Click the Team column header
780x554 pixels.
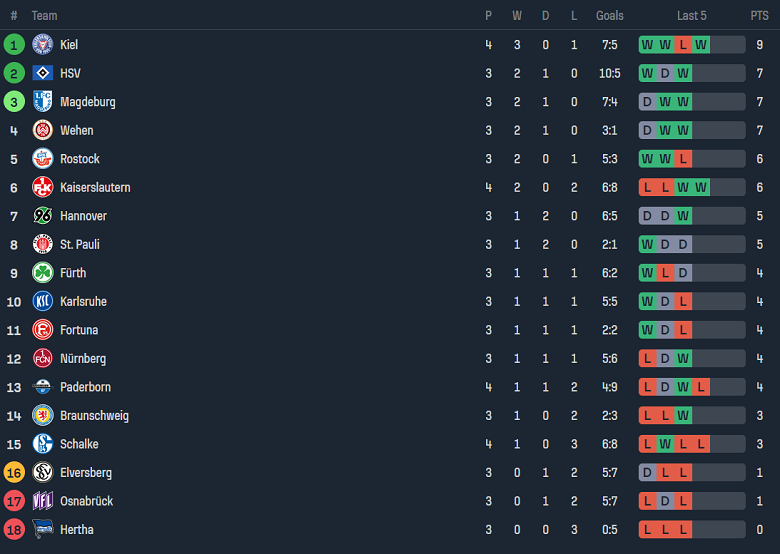(44, 16)
